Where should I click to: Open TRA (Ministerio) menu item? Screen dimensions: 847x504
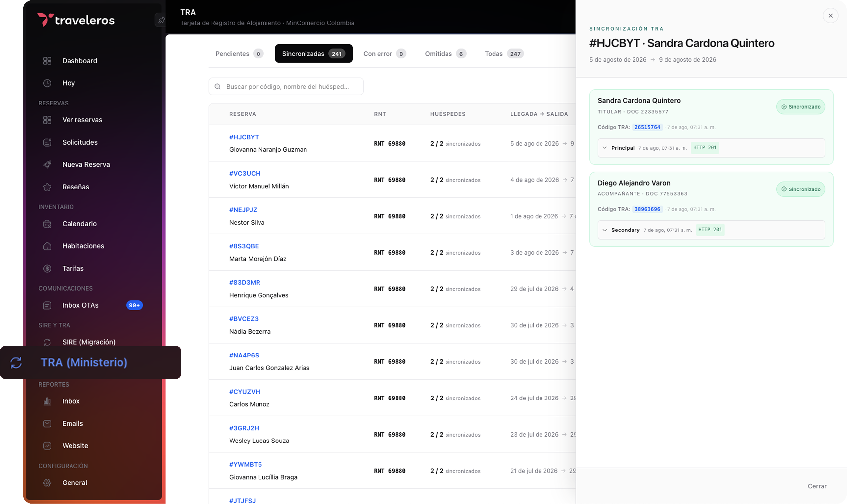tap(91, 363)
